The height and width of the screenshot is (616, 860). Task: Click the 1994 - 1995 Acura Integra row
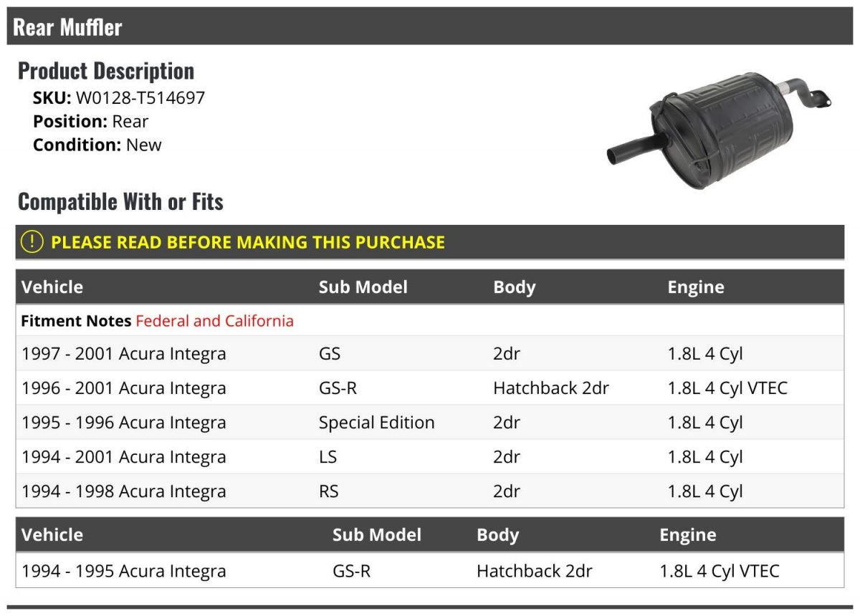[430, 571]
